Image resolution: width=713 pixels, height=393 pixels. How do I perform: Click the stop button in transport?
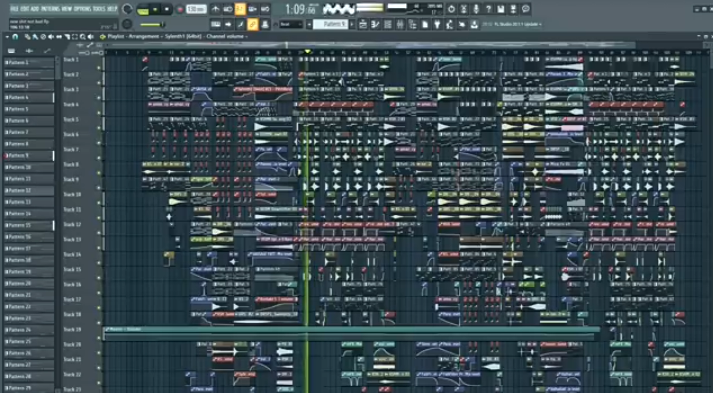(167, 10)
